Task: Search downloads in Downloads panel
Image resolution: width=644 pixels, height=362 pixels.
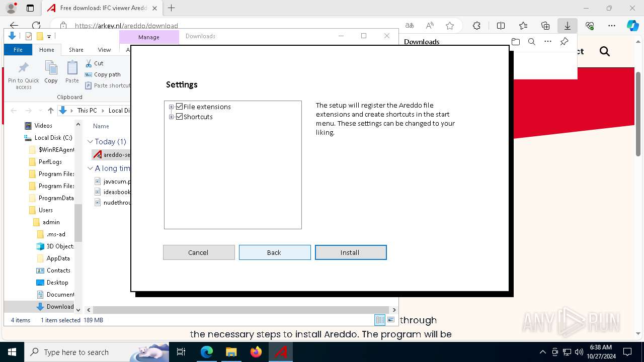Action: (532, 42)
